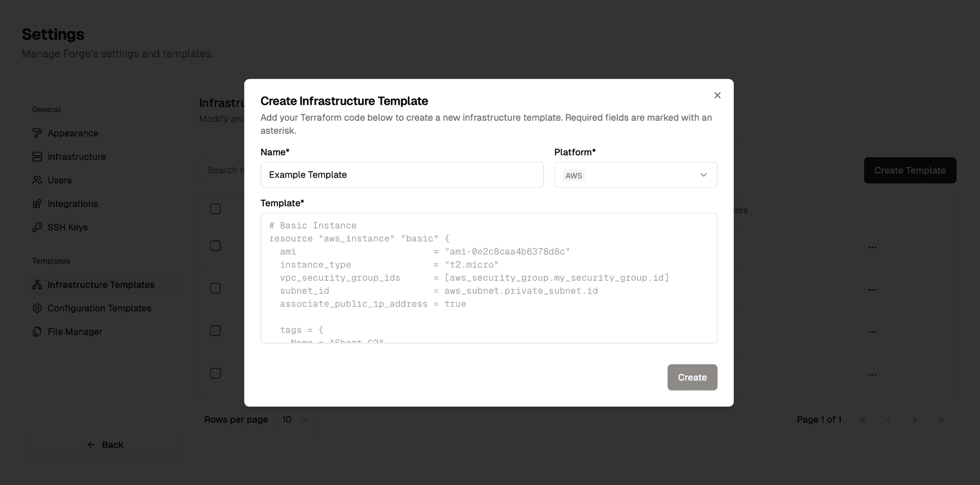Open Integrations in the sidebar
This screenshot has height=485, width=980.
point(105,204)
